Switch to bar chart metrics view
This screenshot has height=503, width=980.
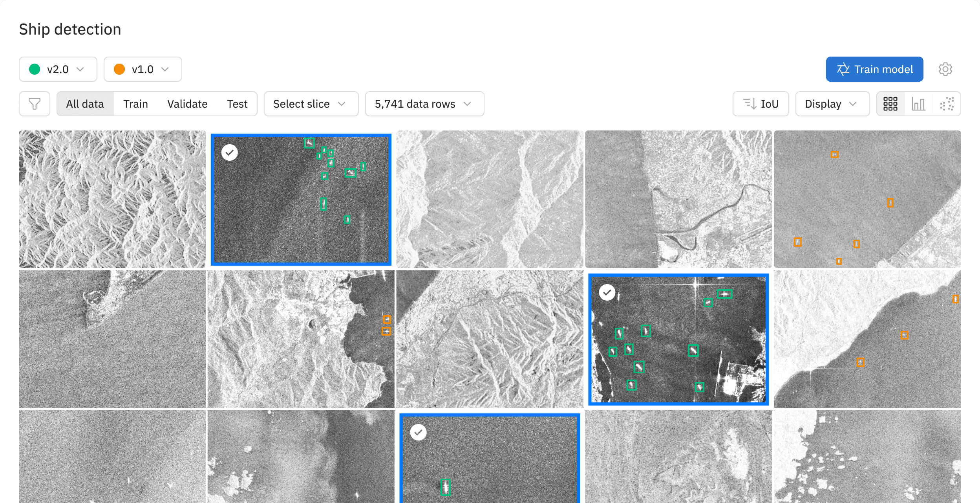(x=918, y=104)
